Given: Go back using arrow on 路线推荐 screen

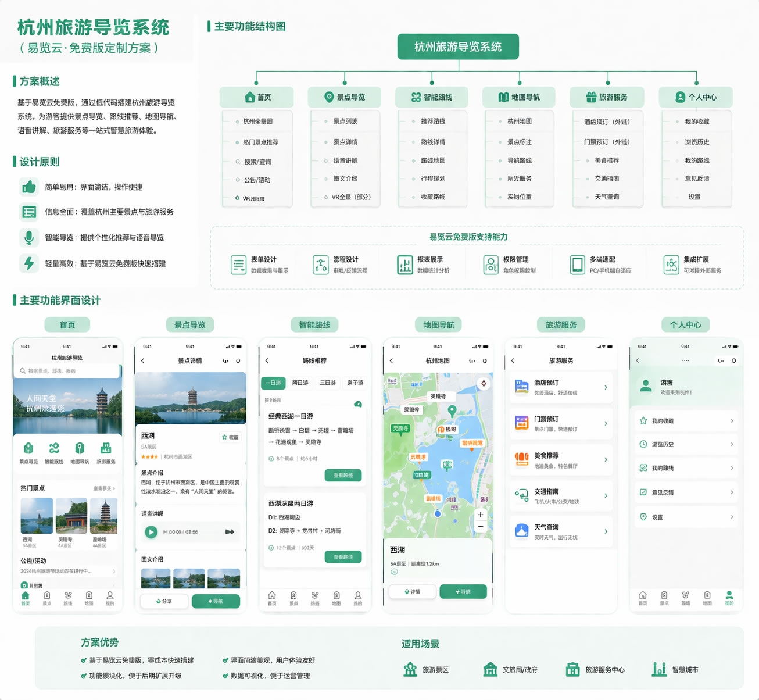Looking at the screenshot, I should point(267,361).
